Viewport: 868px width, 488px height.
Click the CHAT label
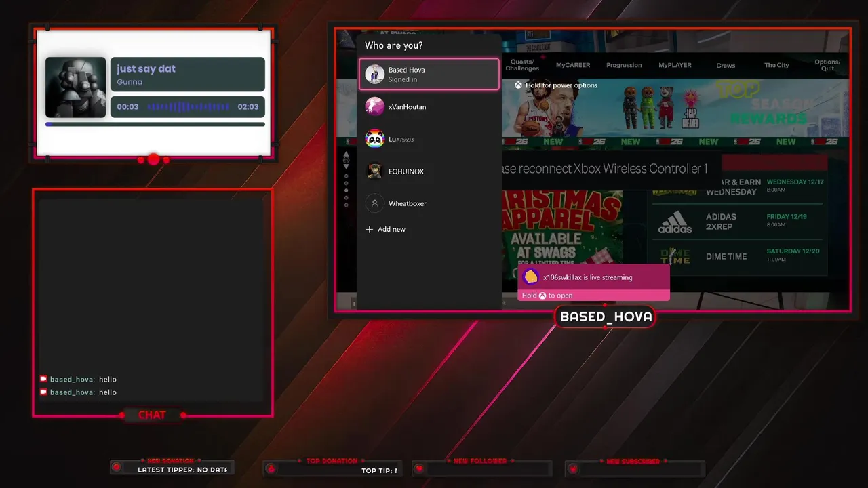point(152,415)
